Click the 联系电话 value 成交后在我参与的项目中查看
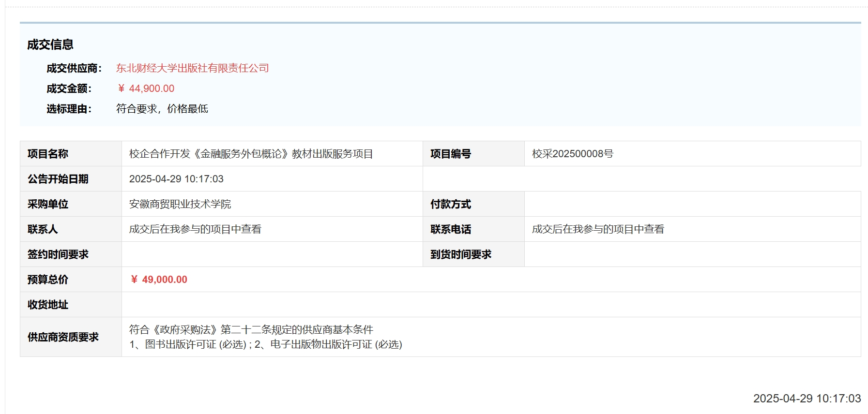The width and height of the screenshot is (868, 414). pyautogui.click(x=598, y=229)
